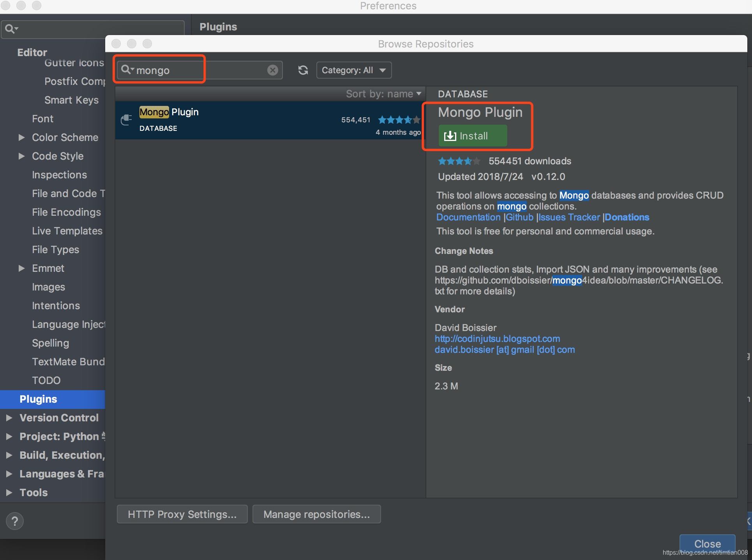Open the help question mark button
This screenshot has width=752, height=560.
coord(15,521)
